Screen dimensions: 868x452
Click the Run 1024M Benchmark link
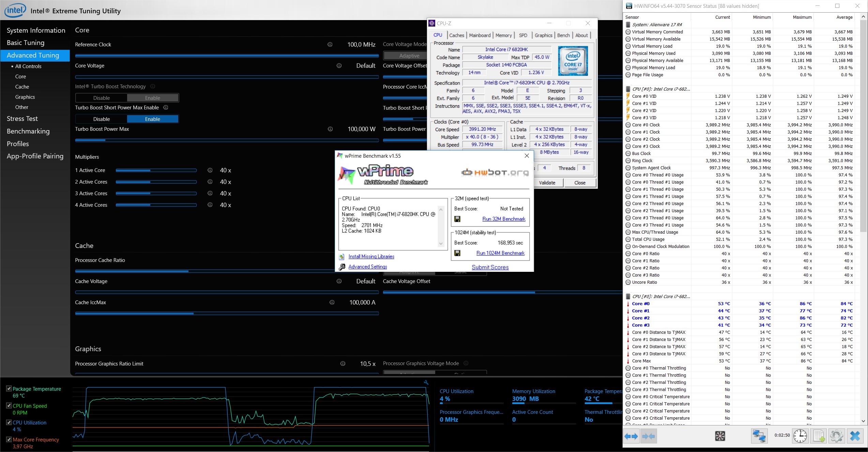[500, 253]
